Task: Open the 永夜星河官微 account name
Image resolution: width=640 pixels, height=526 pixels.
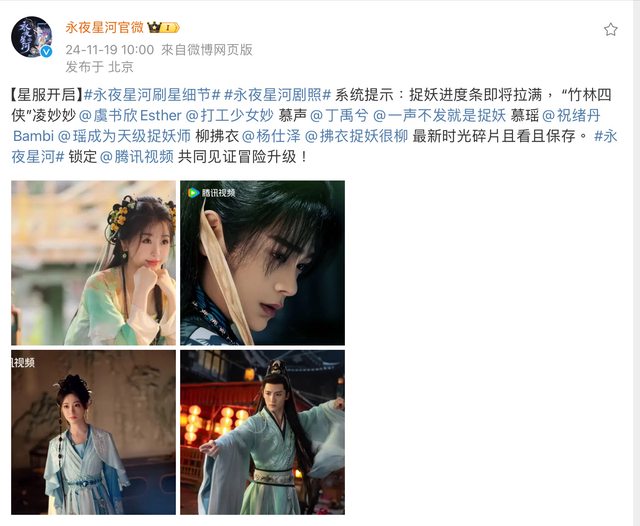Action: [x=104, y=27]
